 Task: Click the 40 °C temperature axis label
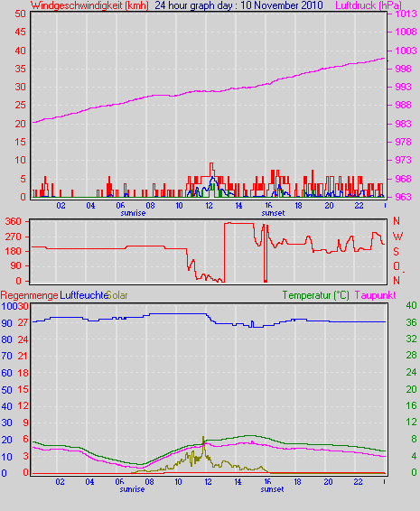pos(411,305)
